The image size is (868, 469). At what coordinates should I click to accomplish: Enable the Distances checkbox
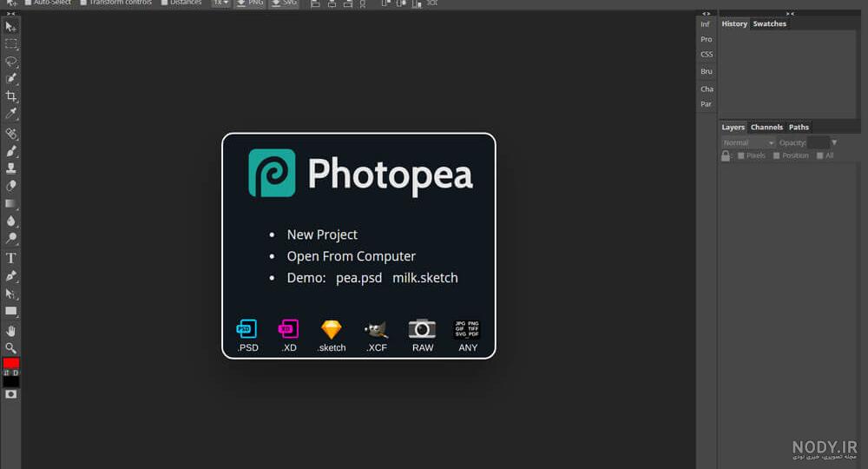point(164,3)
